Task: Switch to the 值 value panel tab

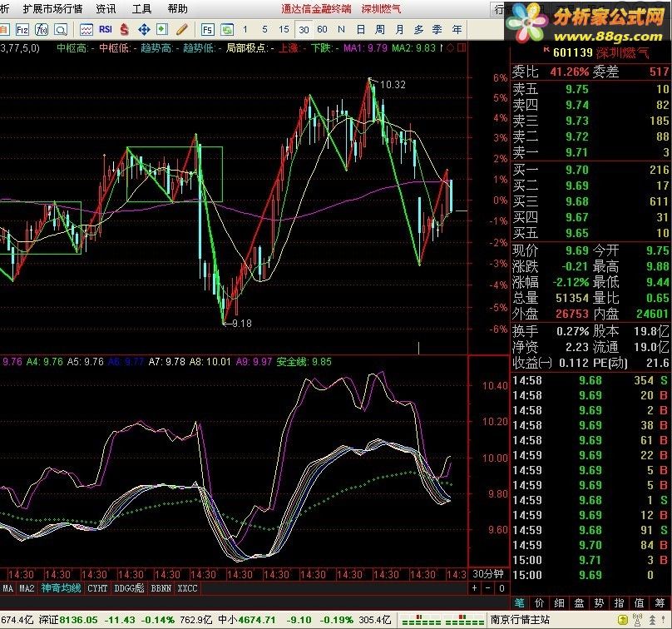Action: pyautogui.click(x=639, y=603)
